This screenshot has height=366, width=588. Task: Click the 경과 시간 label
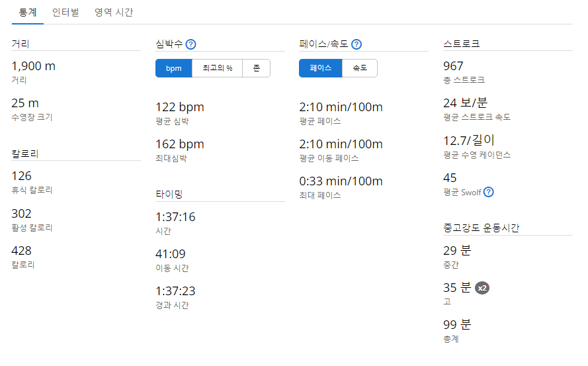pos(172,306)
